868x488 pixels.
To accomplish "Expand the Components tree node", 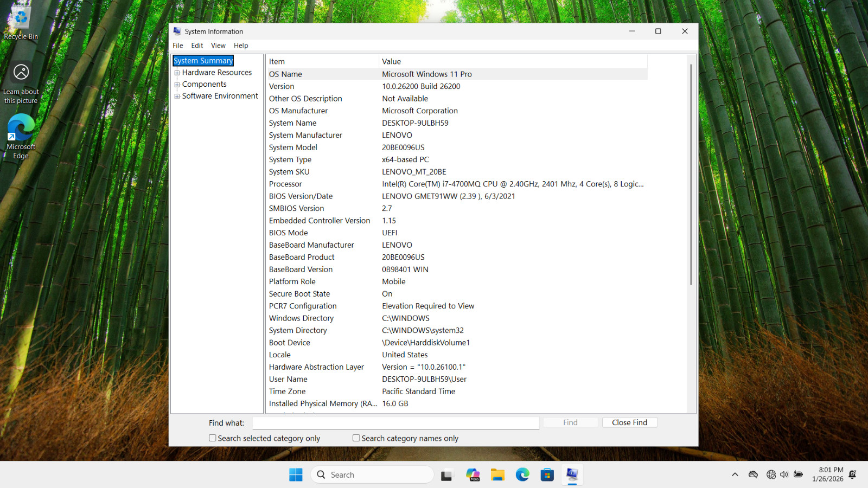I will pos(177,85).
